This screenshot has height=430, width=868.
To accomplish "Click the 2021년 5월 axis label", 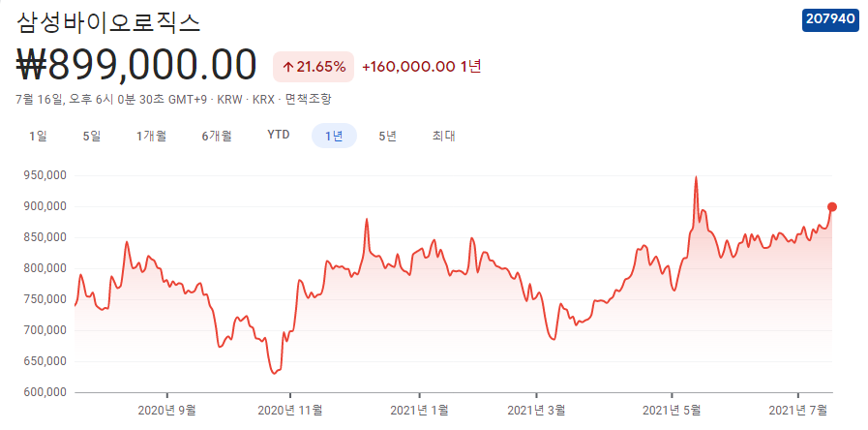I will [672, 410].
